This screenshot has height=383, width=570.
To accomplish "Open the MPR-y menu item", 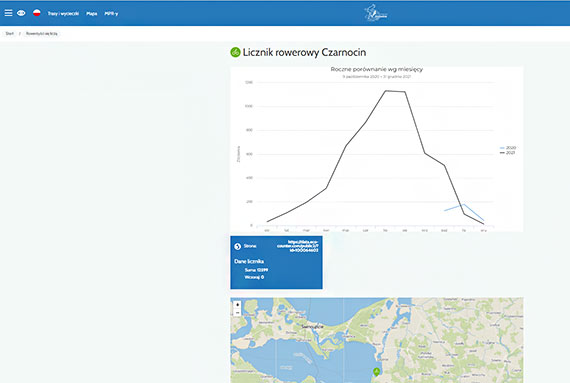I will [x=111, y=13].
